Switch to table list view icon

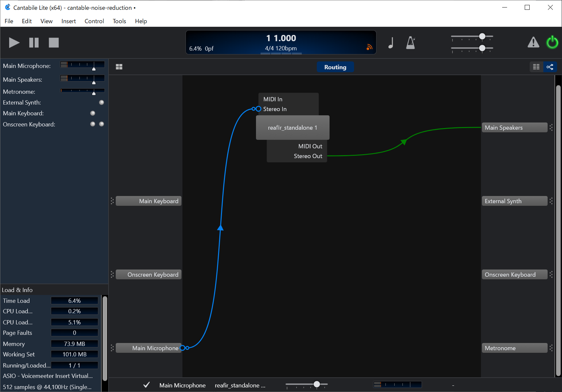click(536, 67)
